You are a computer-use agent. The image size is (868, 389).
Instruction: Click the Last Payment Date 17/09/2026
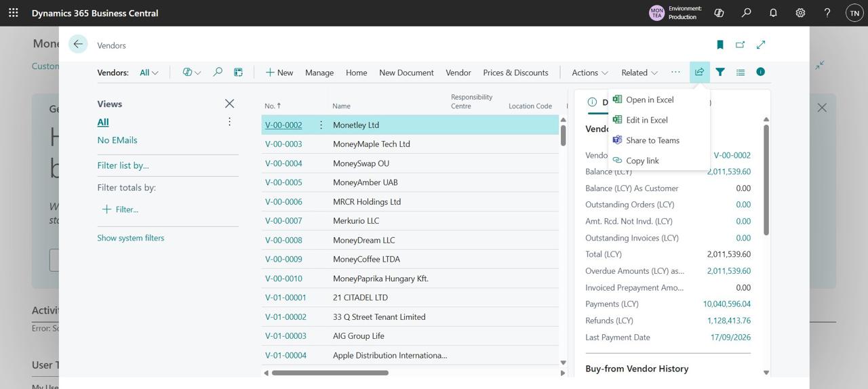[x=730, y=337]
